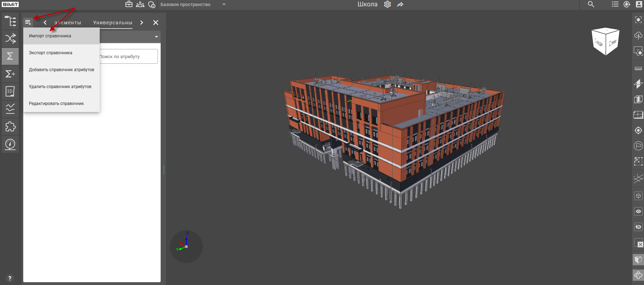Activate the section box tool
Image resolution: width=644 pixels, height=285 pixels.
coord(638,99)
